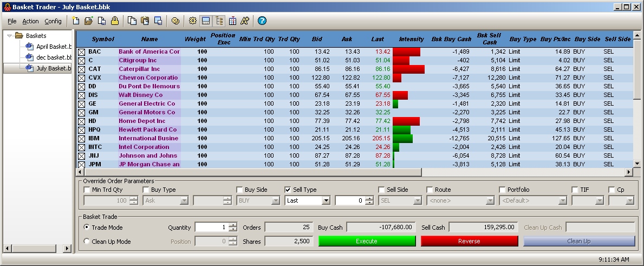The width and height of the screenshot is (644, 266).
Task: Open the Buy Type 'Ask' dropdown
Action: coord(184,201)
